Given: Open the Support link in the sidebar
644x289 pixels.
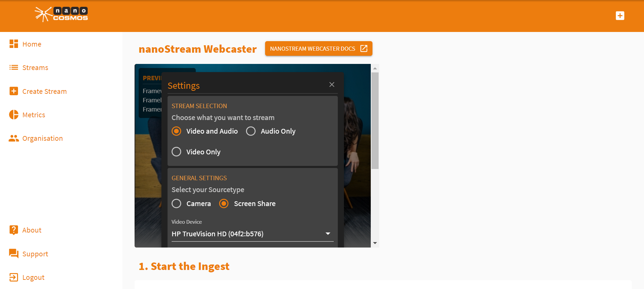Looking at the screenshot, I should (35, 254).
